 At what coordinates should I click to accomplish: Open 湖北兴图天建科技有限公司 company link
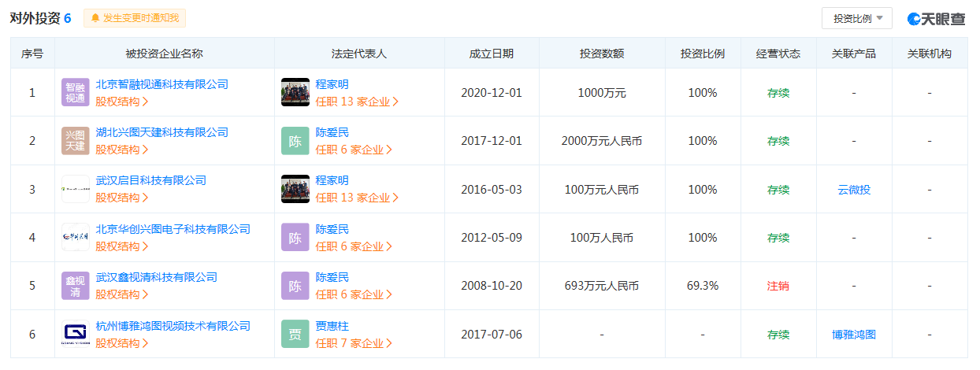(x=161, y=132)
